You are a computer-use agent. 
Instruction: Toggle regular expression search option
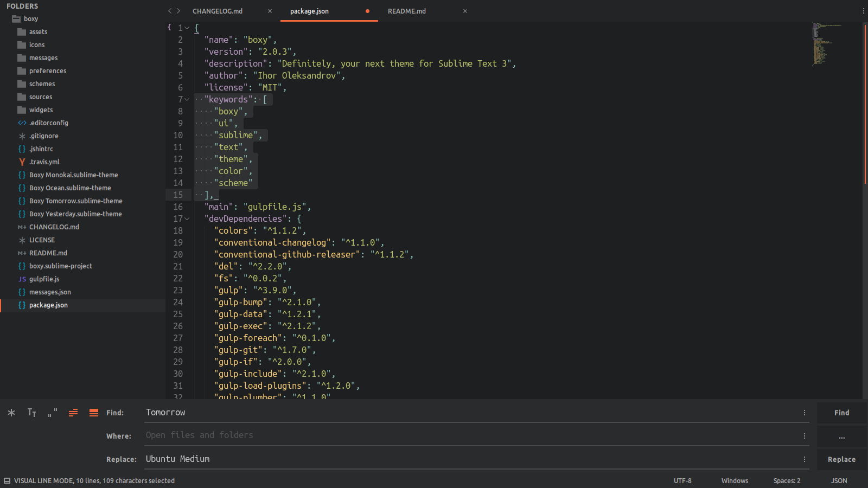click(11, 413)
